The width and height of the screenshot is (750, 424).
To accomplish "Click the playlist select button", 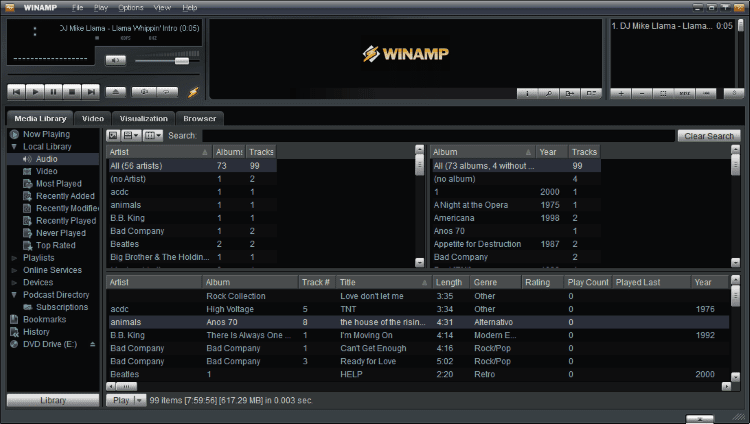I will pyautogui.click(x=663, y=93).
